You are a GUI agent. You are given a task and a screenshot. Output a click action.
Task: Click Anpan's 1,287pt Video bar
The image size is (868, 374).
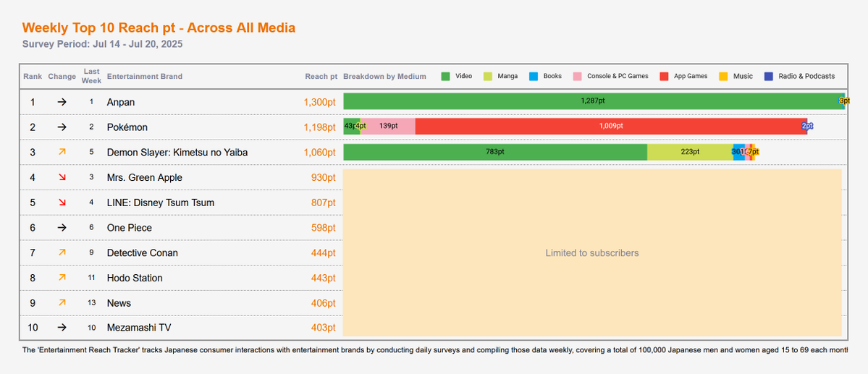[593, 101]
